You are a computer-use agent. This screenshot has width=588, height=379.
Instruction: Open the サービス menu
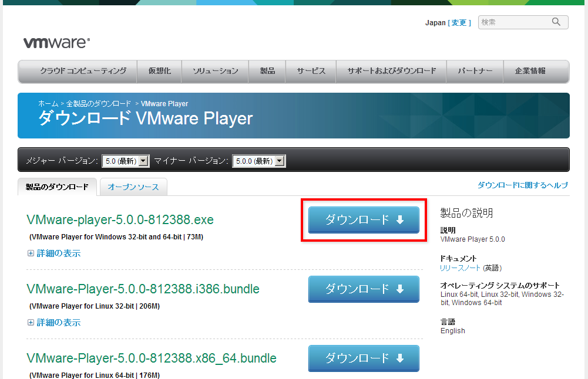coord(311,71)
